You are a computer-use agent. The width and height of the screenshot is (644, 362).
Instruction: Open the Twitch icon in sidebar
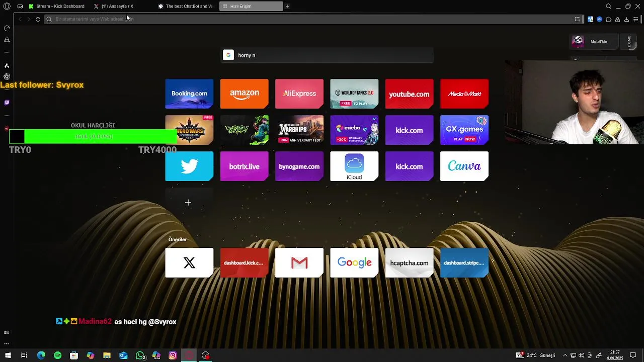[7, 103]
